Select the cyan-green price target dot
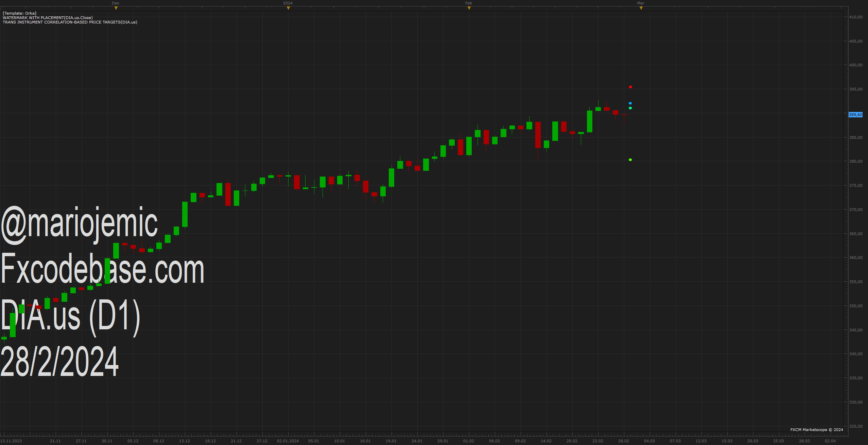 click(630, 108)
